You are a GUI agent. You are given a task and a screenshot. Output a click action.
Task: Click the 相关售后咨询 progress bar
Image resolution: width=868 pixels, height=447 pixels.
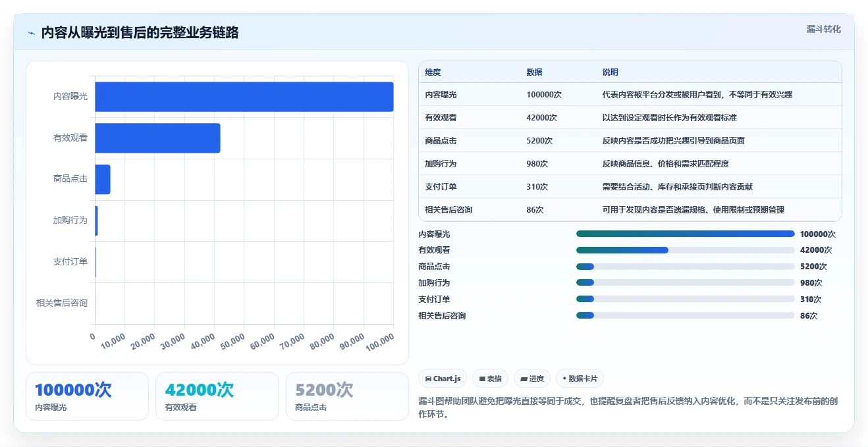[686, 315]
